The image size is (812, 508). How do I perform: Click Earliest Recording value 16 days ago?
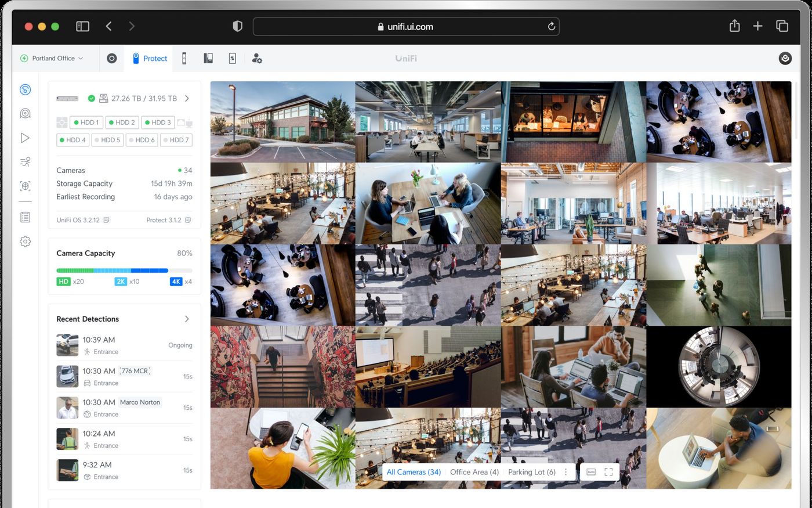click(173, 197)
